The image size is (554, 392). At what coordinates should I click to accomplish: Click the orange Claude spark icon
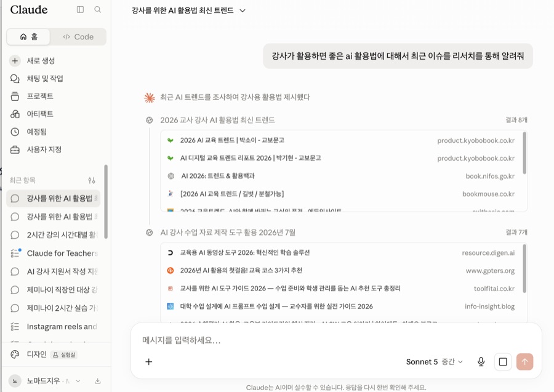tap(150, 97)
